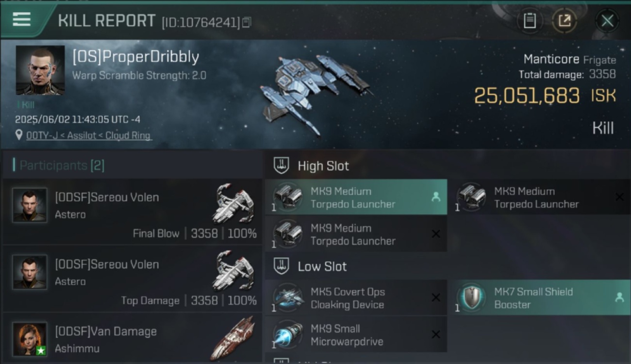631x364 pixels.
Task: Share the kill report via the export icon
Action: (x=564, y=21)
